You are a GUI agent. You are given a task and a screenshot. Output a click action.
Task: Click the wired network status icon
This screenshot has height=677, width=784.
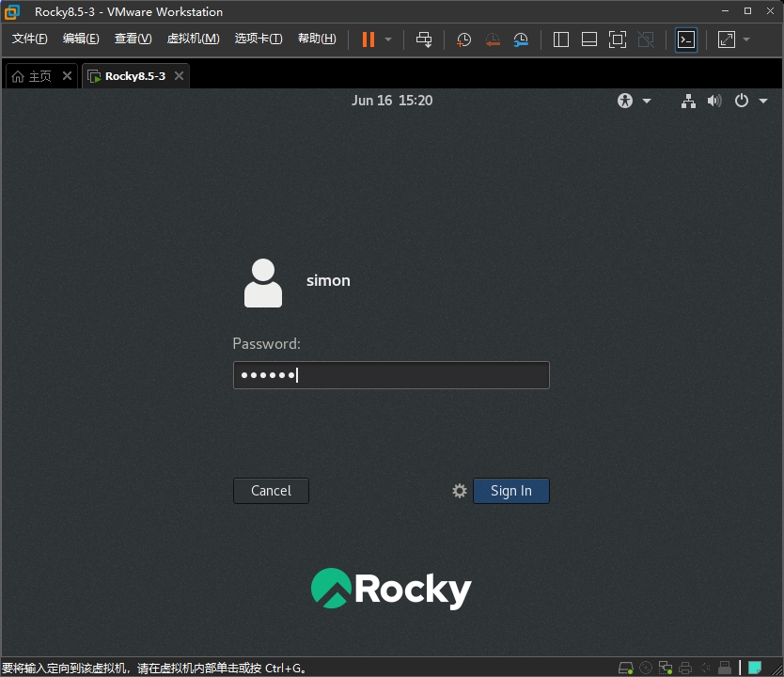coord(688,101)
